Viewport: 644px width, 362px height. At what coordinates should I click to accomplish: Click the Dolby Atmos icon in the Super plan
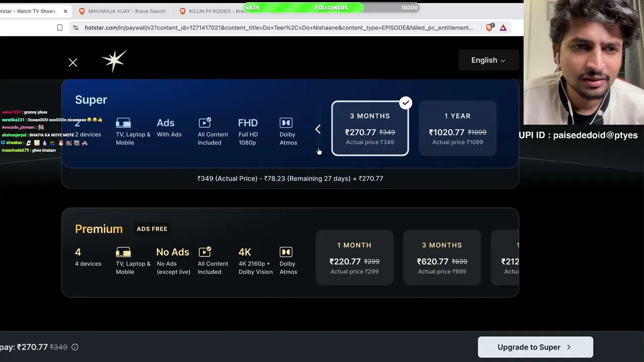click(x=286, y=123)
